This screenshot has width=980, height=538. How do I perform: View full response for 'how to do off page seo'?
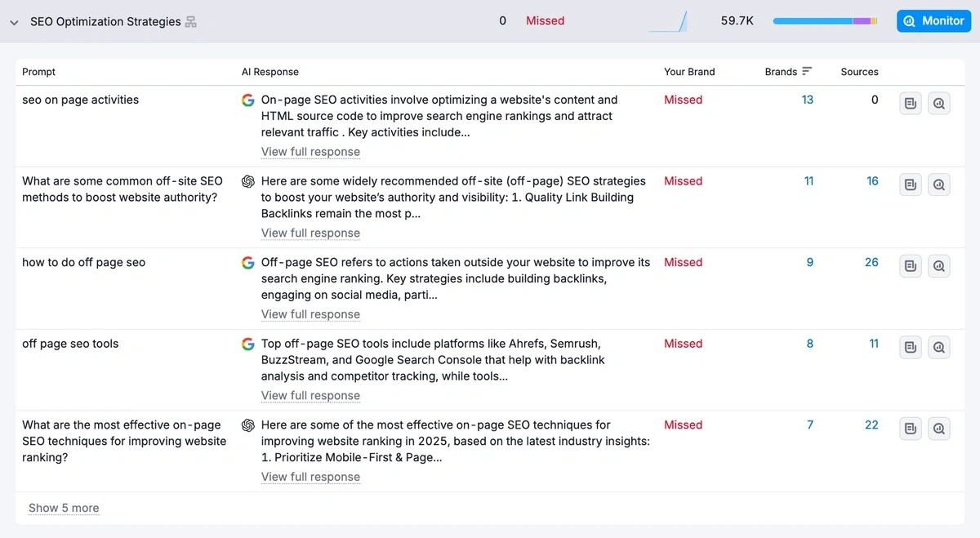pyautogui.click(x=310, y=314)
